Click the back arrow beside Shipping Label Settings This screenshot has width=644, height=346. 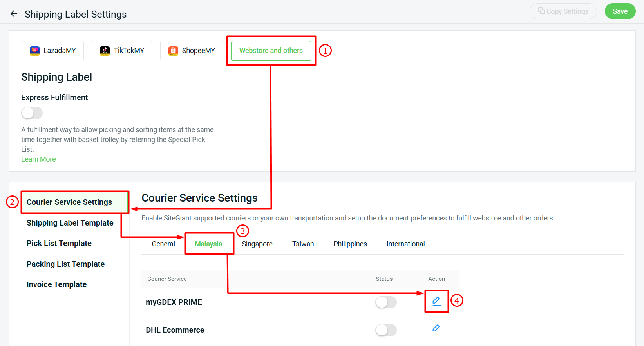pyautogui.click(x=14, y=13)
